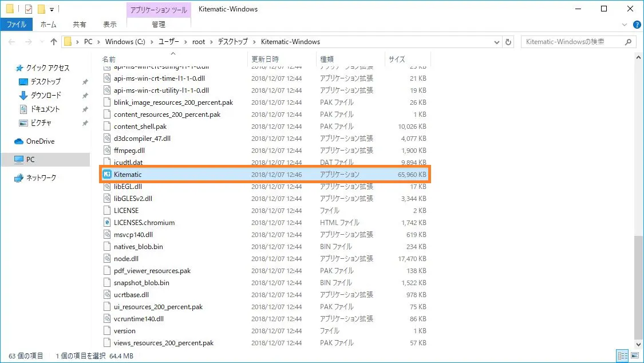This screenshot has width=644, height=363.
Task: Open クイック アクセス in navigation pane
Action: click(42, 68)
